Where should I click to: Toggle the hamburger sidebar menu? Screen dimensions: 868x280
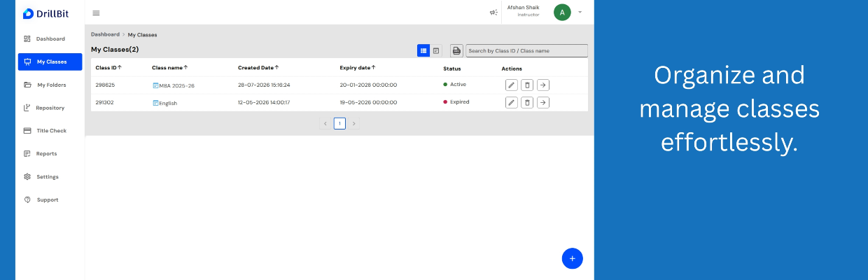click(x=96, y=13)
